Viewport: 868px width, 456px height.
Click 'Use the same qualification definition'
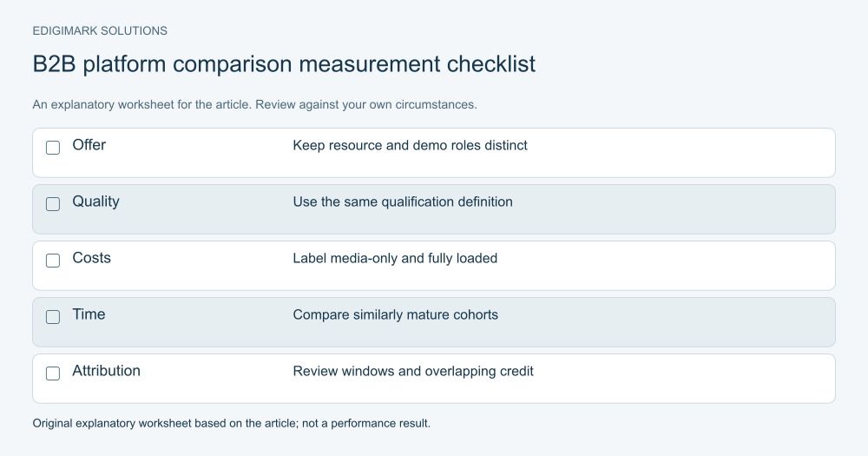403,202
